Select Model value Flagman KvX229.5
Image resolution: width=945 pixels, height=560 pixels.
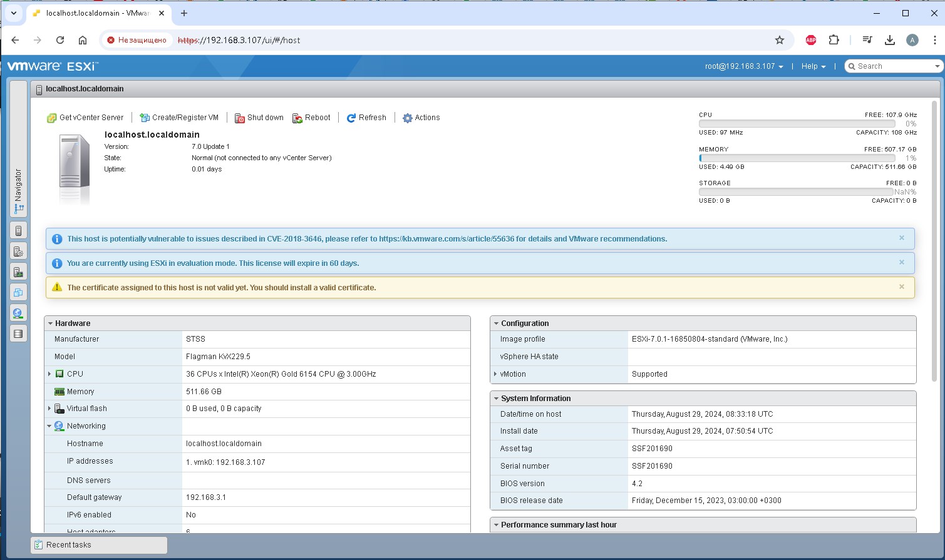pos(218,357)
